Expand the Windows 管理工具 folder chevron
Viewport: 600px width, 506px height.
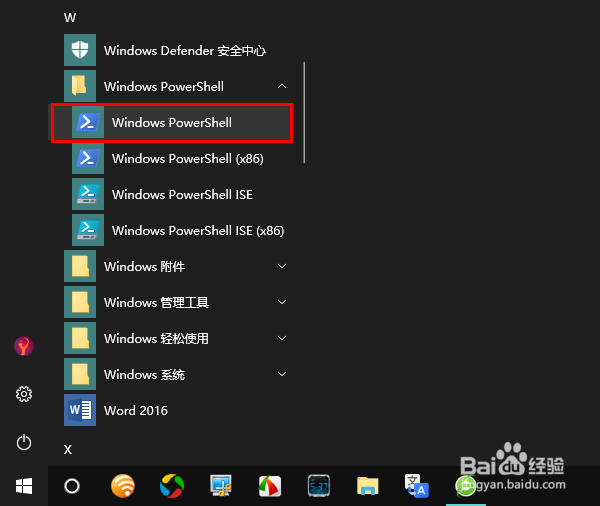(282, 302)
